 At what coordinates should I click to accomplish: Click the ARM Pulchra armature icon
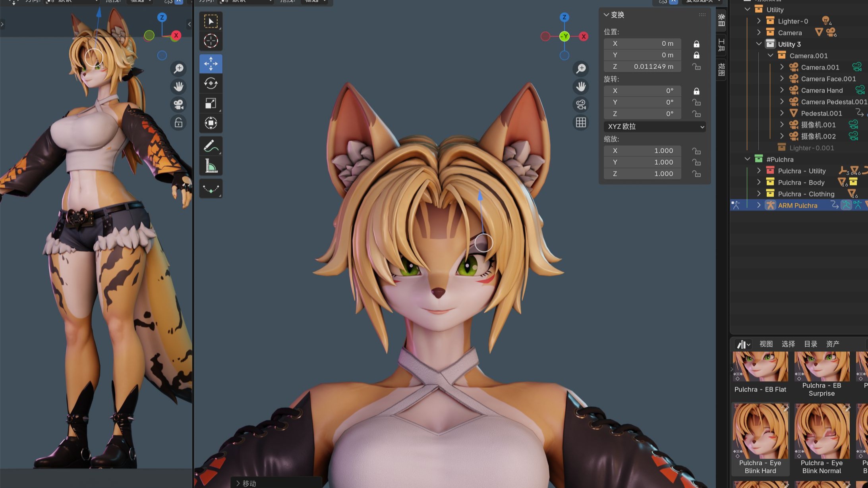(770, 205)
